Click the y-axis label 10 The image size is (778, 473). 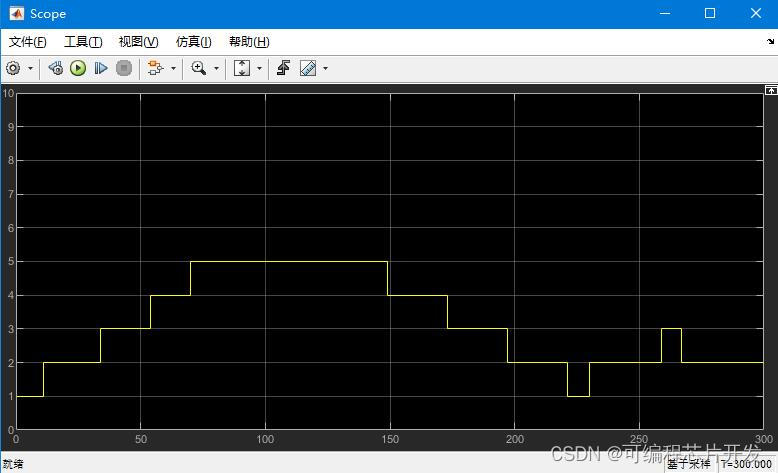pyautogui.click(x=8, y=93)
